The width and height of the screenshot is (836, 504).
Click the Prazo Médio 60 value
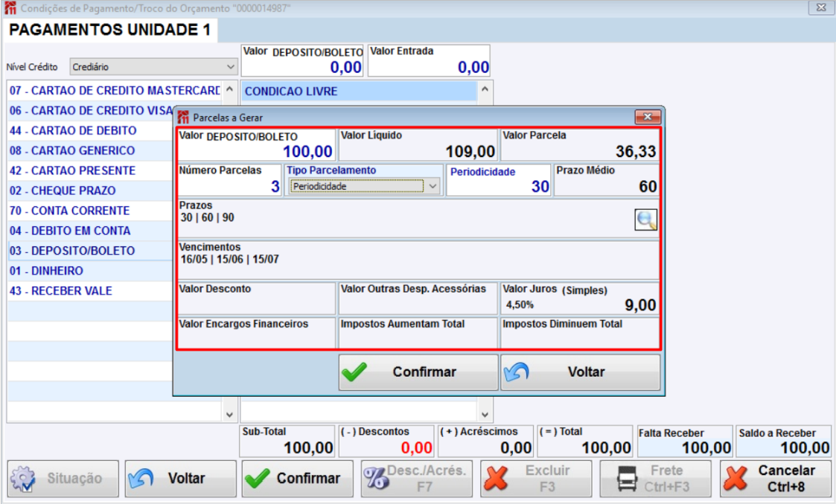pyautogui.click(x=648, y=187)
